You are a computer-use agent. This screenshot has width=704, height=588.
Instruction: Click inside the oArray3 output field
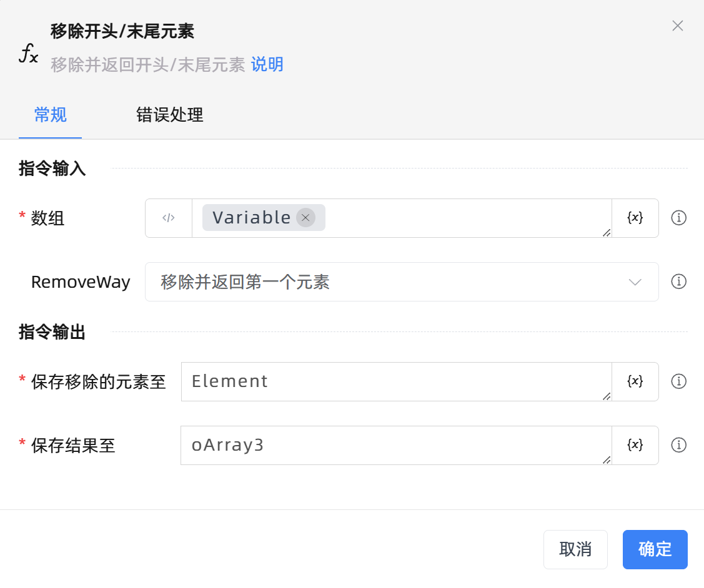point(375,445)
